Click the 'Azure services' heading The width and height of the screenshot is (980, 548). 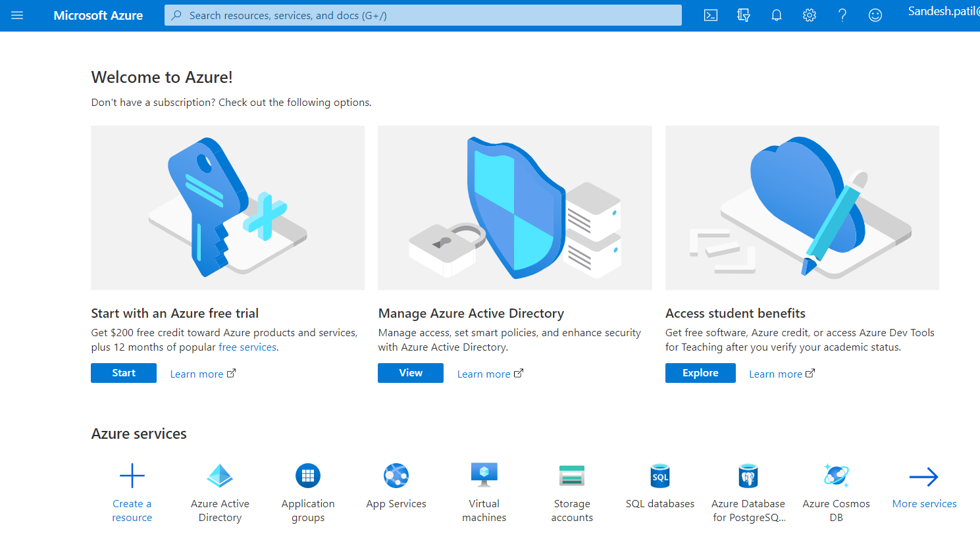pos(139,434)
